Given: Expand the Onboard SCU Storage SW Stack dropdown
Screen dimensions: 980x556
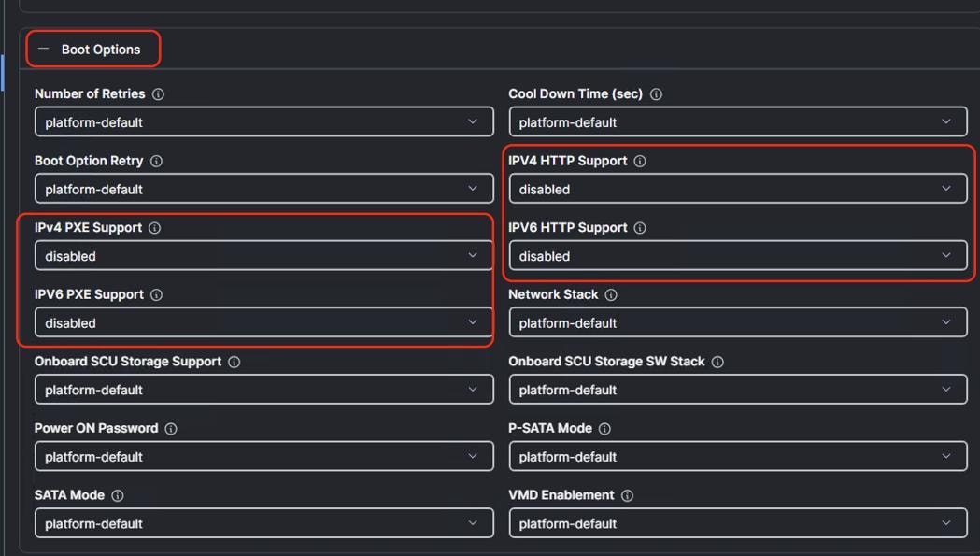Looking at the screenshot, I should [737, 390].
